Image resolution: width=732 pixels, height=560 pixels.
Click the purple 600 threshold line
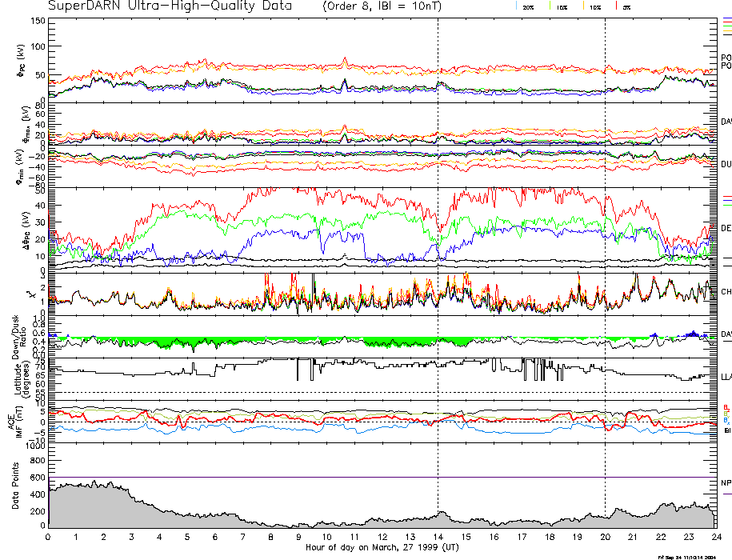[x=382, y=478]
